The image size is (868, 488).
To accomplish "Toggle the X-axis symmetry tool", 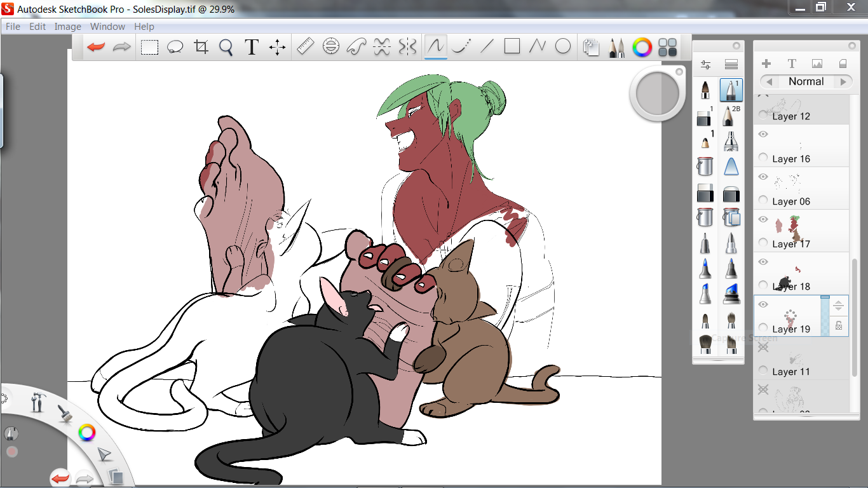I will click(x=382, y=46).
